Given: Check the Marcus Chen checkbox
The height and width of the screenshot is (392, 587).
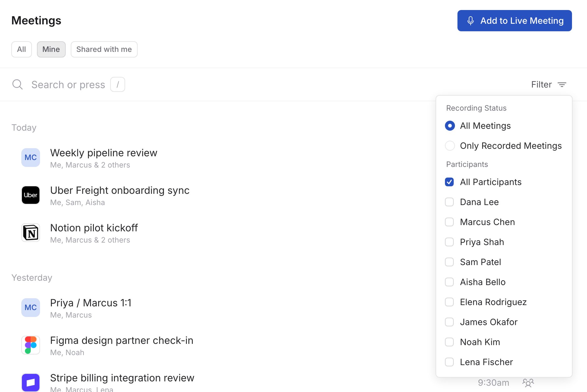Looking at the screenshot, I should pos(449,222).
